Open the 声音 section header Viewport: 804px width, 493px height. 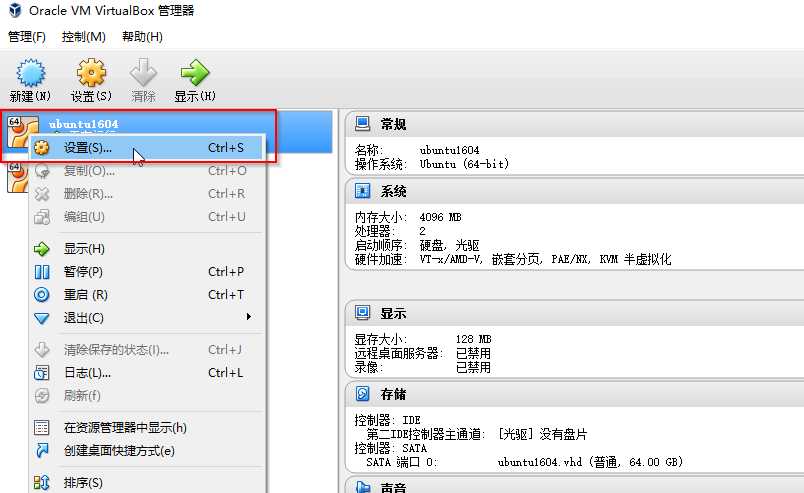click(574, 486)
